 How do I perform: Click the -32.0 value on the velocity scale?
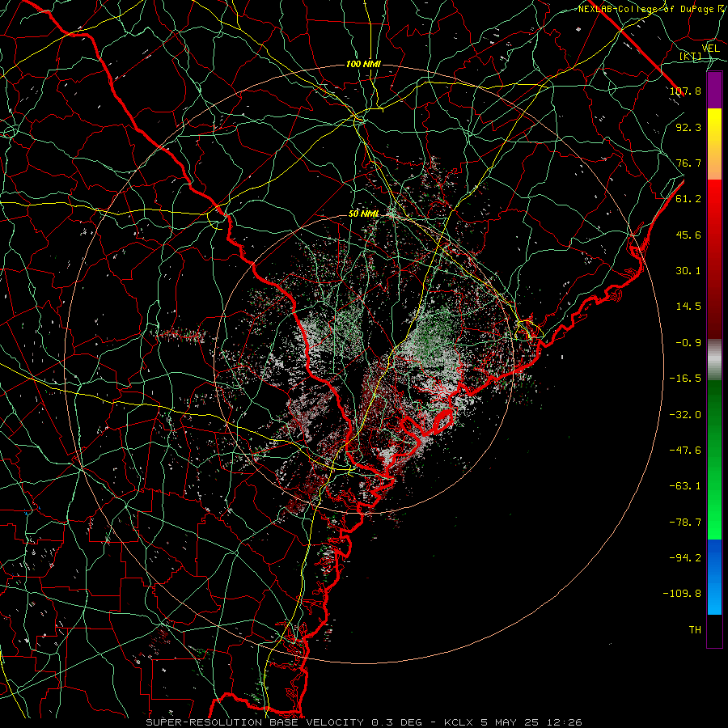click(x=685, y=415)
